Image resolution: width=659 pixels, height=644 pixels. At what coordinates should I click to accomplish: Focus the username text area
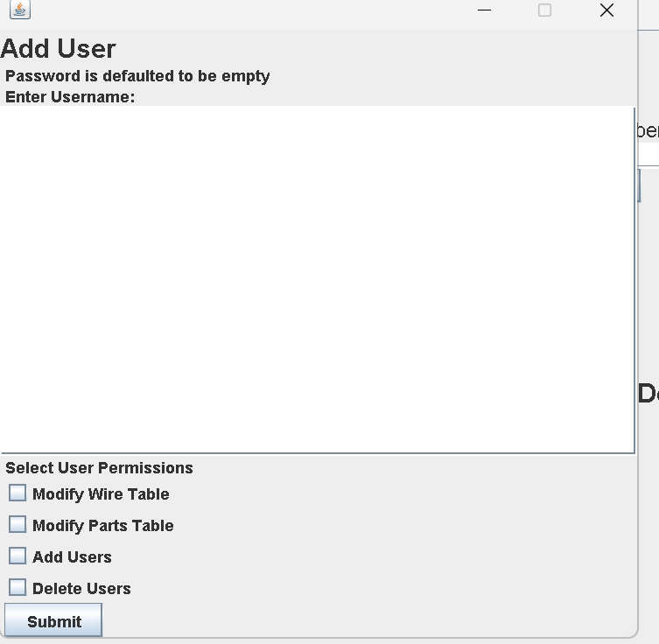click(x=318, y=280)
